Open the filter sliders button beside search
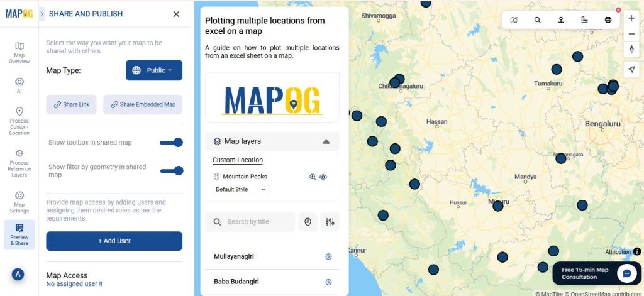 330,222
